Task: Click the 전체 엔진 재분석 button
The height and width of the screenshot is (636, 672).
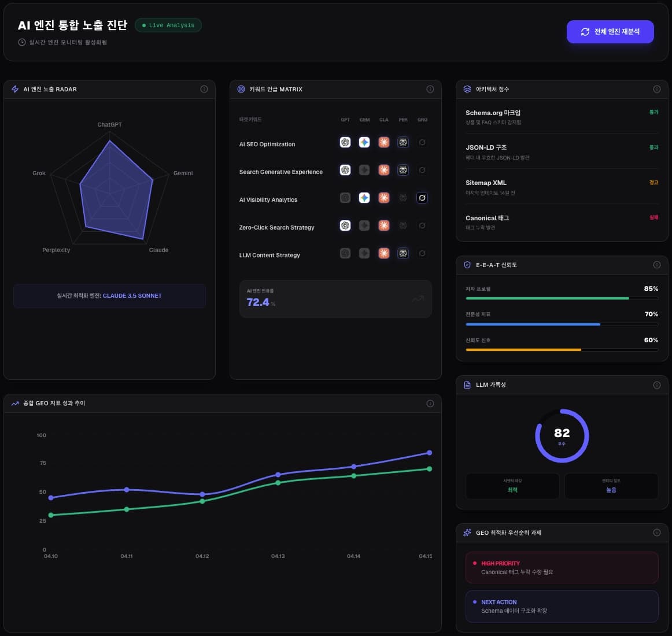Action: point(610,32)
